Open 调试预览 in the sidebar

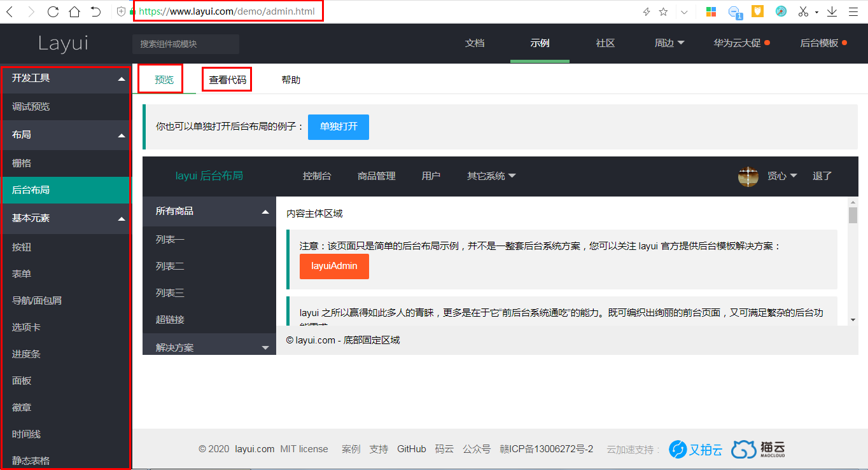pyautogui.click(x=66, y=107)
